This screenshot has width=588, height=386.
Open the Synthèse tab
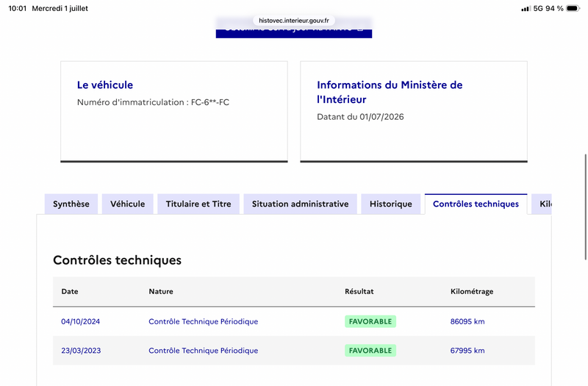tap(71, 204)
